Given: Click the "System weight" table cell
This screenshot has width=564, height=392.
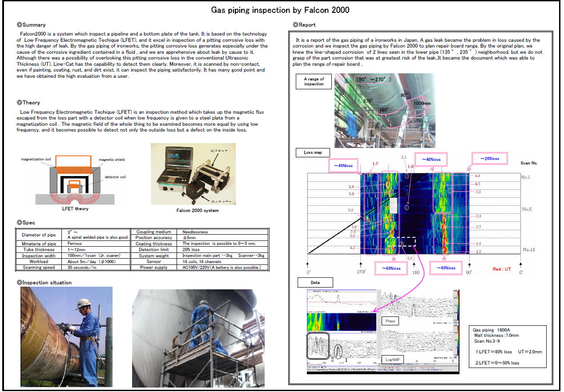Looking at the screenshot, I should tap(153, 256).
